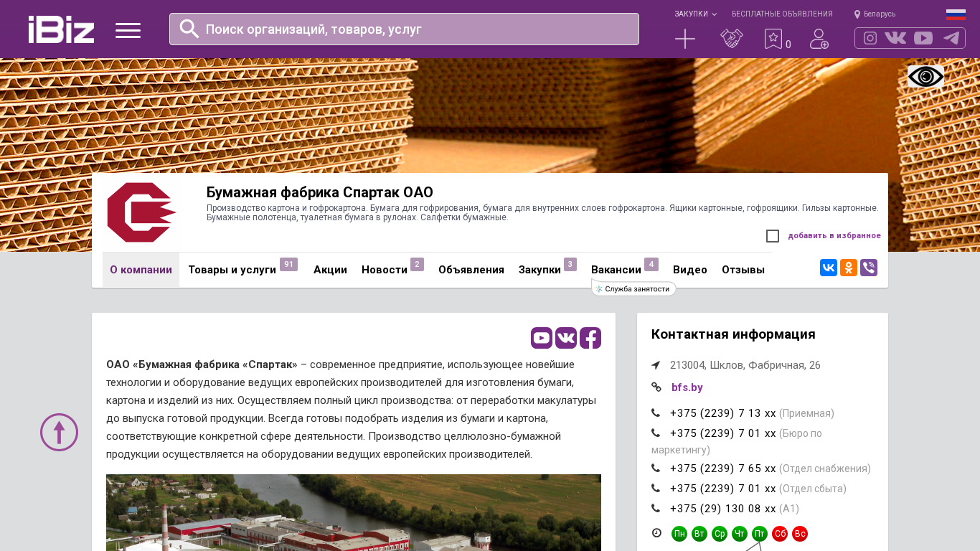This screenshot has height=551, width=980.
Task: Open the hamburger menu
Action: pos(128,30)
